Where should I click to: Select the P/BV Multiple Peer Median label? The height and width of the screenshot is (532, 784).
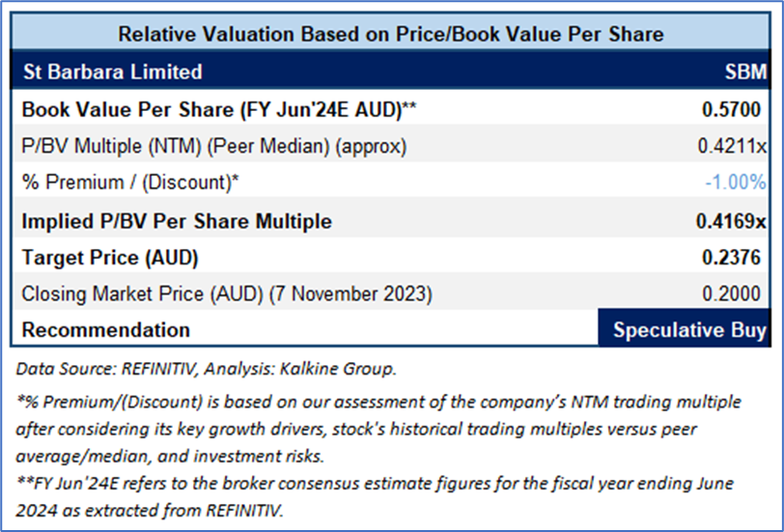[214, 146]
